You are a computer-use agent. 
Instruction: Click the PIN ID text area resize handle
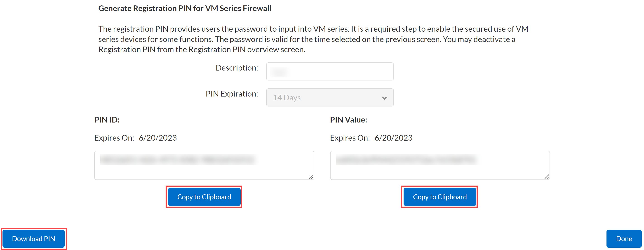pos(311,177)
